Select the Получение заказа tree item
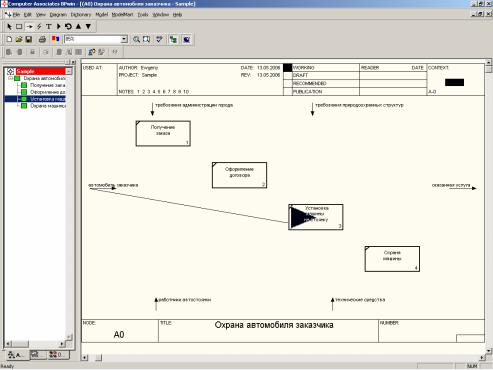Image resolution: width=493 pixels, height=370 pixels. coord(48,85)
